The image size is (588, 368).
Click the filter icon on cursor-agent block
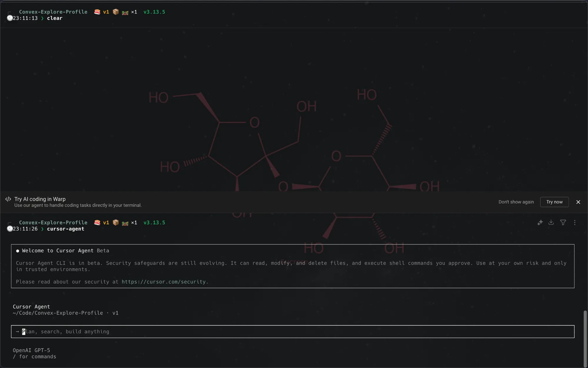coord(563,223)
